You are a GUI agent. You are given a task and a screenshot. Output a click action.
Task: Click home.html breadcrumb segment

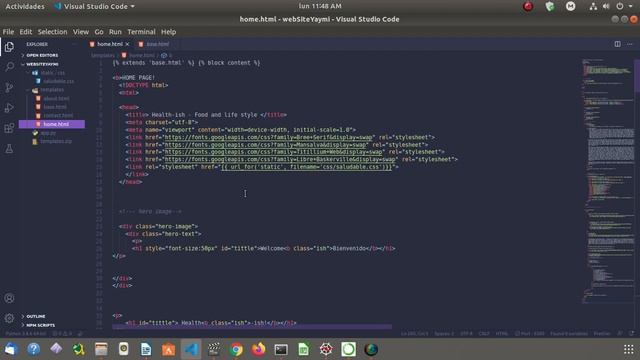pyautogui.click(x=141, y=56)
